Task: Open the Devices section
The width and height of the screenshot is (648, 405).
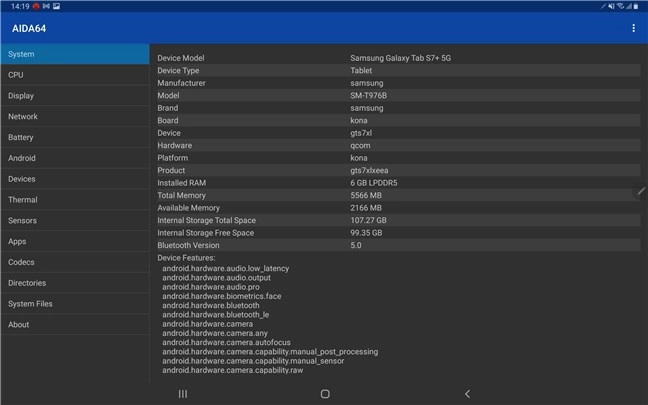Action: coord(75,179)
